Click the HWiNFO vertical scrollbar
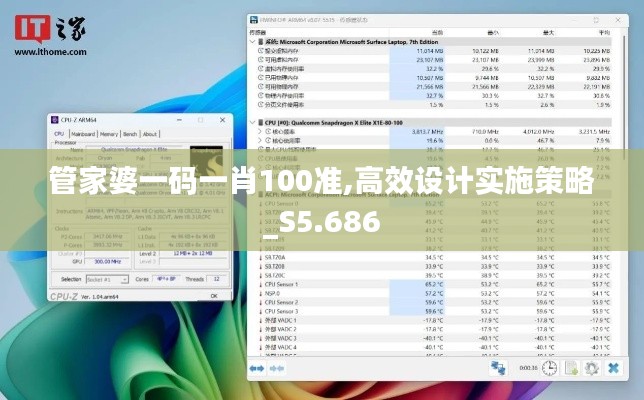Viewport: 644px width, 400px height. point(624,99)
